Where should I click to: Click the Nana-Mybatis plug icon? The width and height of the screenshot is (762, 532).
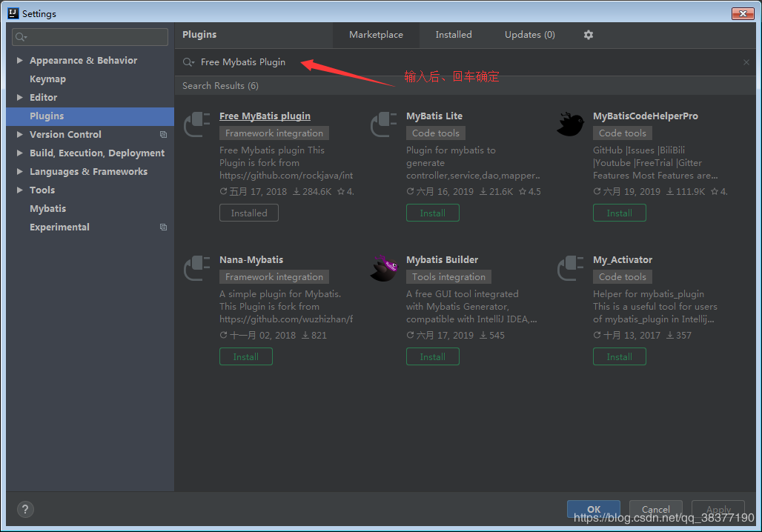(197, 268)
